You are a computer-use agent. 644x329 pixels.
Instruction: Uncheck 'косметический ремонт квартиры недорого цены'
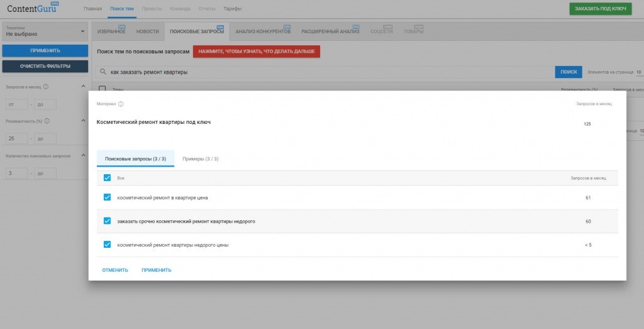[107, 245]
